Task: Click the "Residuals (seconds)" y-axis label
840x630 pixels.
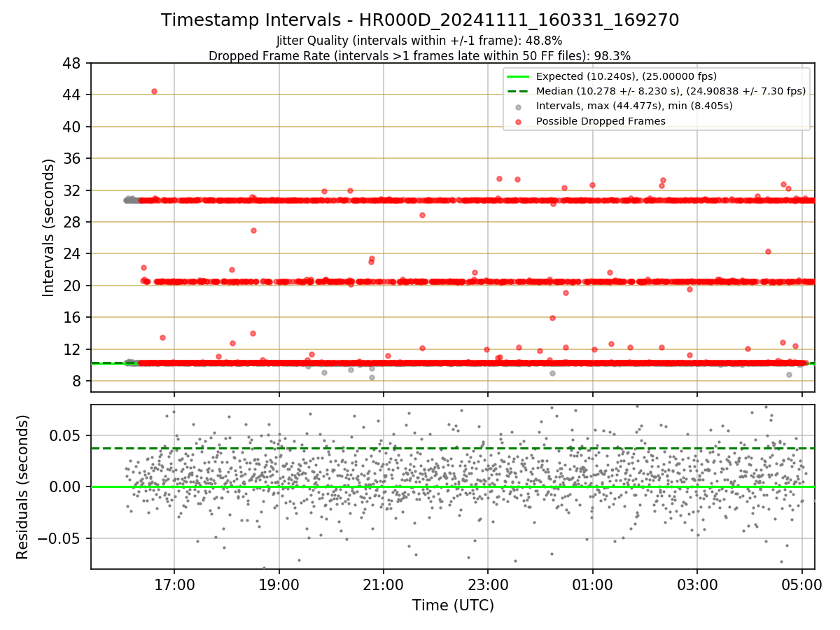Action: [23, 486]
